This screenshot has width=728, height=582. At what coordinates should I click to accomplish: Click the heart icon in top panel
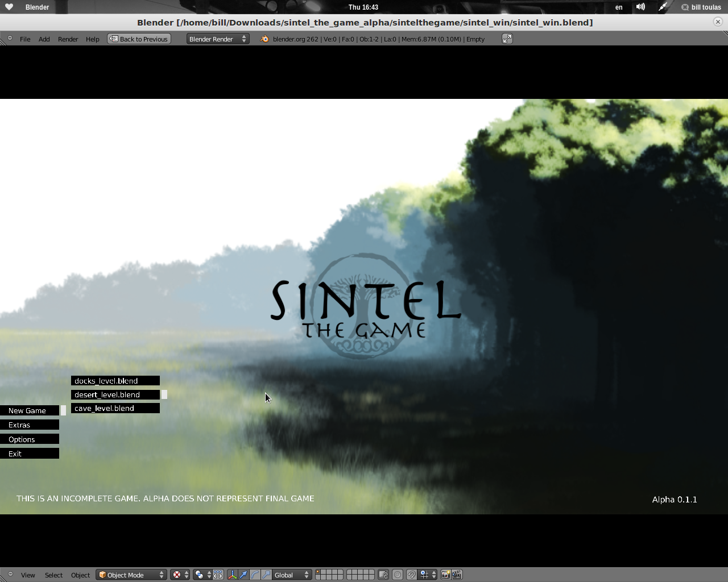9,7
